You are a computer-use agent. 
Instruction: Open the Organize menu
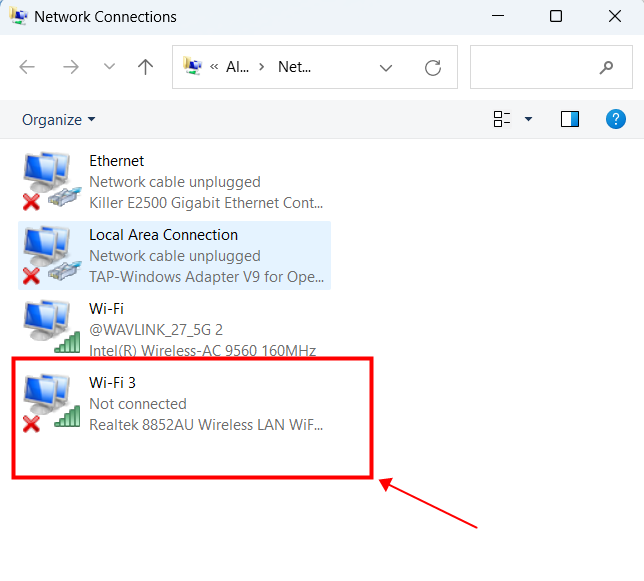59,119
